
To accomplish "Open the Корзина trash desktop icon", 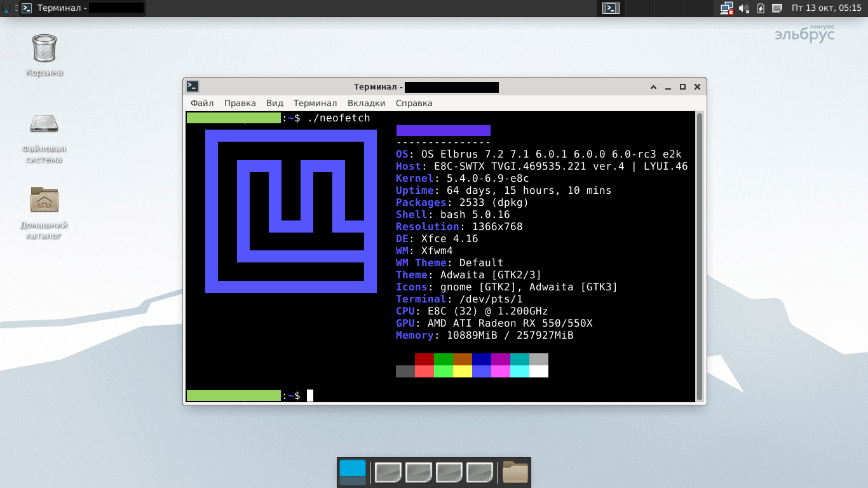I will point(44,50).
